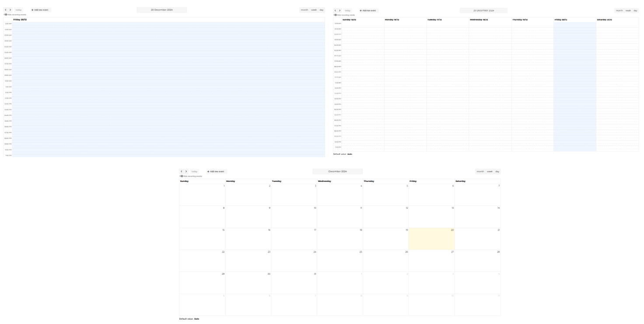Click the Auto default value link below the month view
Image resolution: width=644 pixels, height=324 pixels.
(196, 319)
